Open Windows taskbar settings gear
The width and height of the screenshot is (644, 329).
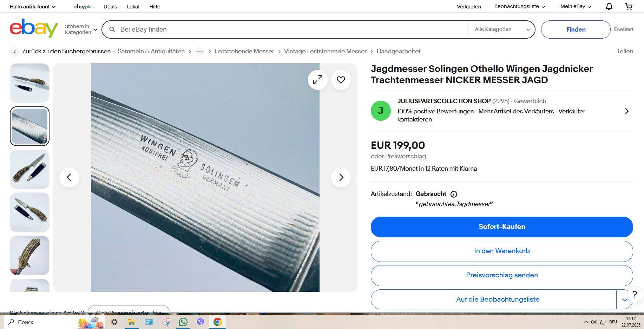pos(114,322)
